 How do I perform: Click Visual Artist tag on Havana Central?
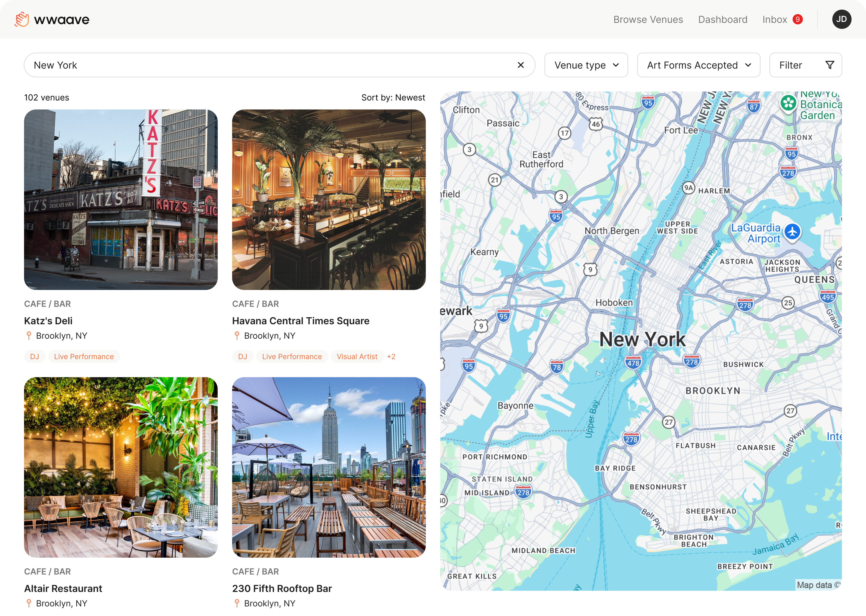357,356
